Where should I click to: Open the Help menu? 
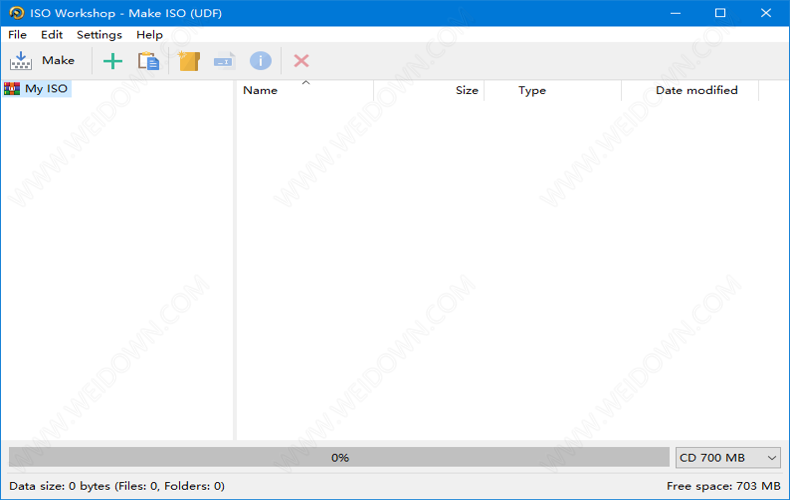point(149,34)
